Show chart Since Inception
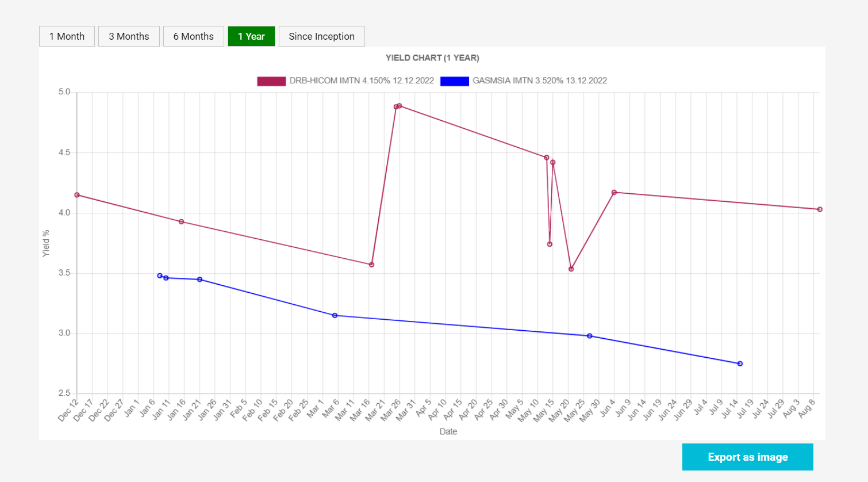This screenshot has height=482, width=868. [322, 36]
